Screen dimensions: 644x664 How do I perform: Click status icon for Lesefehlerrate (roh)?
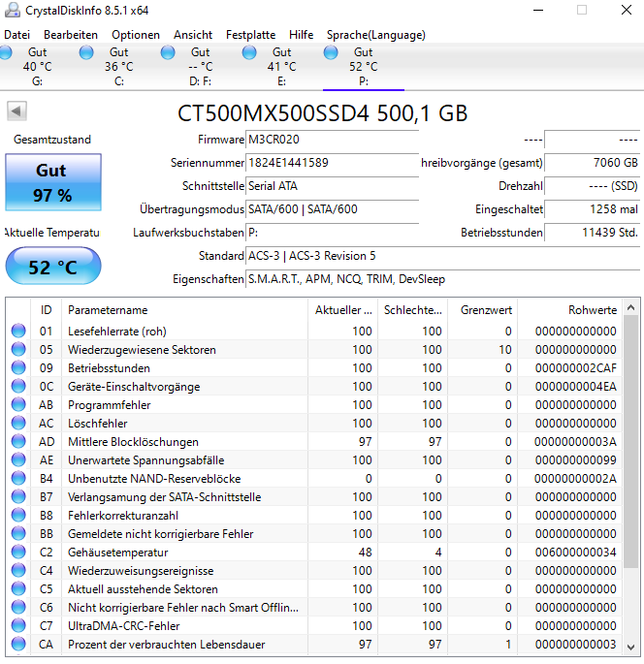(18, 331)
